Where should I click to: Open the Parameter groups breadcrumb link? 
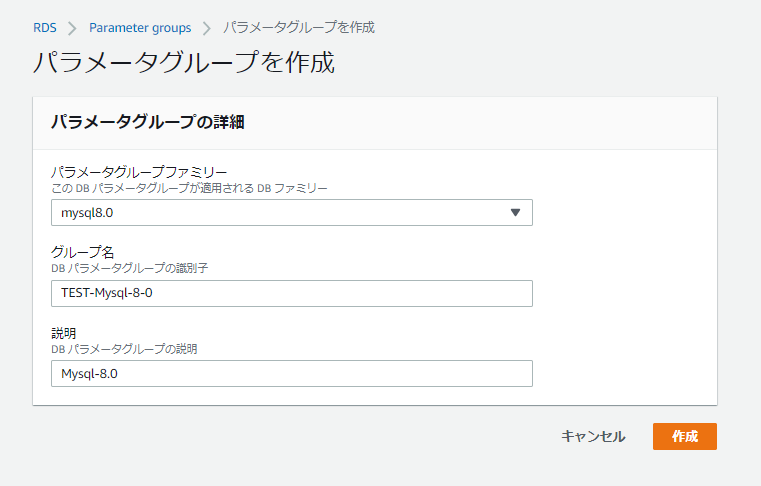pos(139,28)
